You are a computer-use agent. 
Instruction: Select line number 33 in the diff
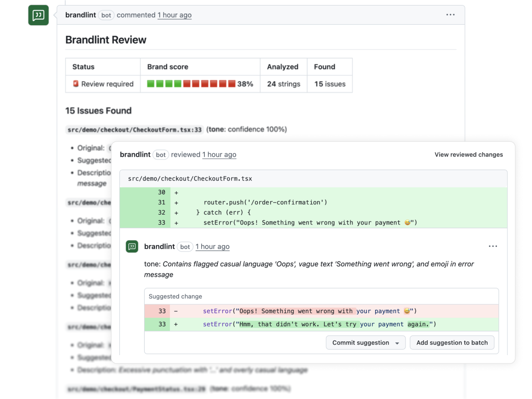pos(161,223)
